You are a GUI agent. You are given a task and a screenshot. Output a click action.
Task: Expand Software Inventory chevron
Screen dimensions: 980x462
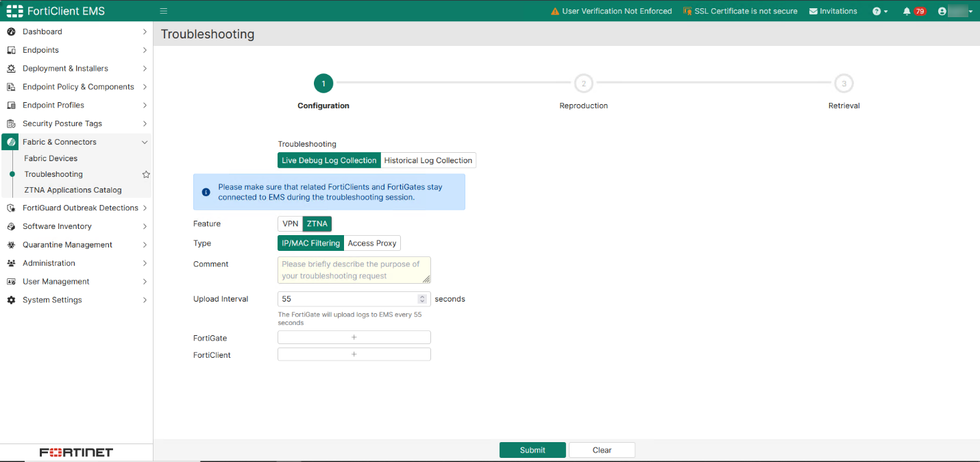pos(145,226)
